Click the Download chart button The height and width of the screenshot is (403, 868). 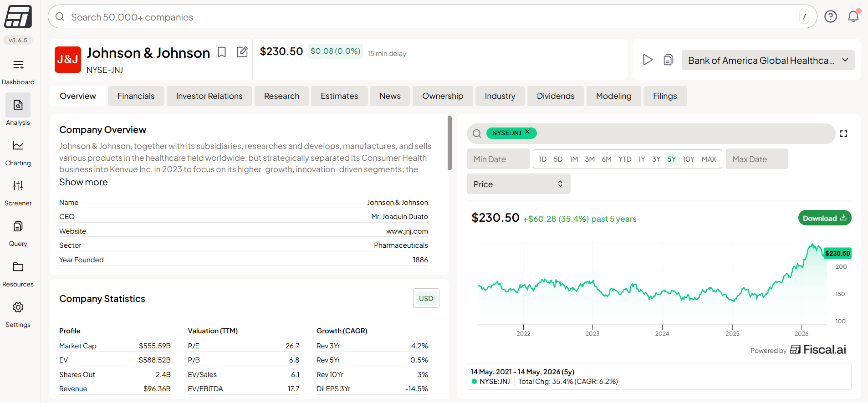coord(825,218)
